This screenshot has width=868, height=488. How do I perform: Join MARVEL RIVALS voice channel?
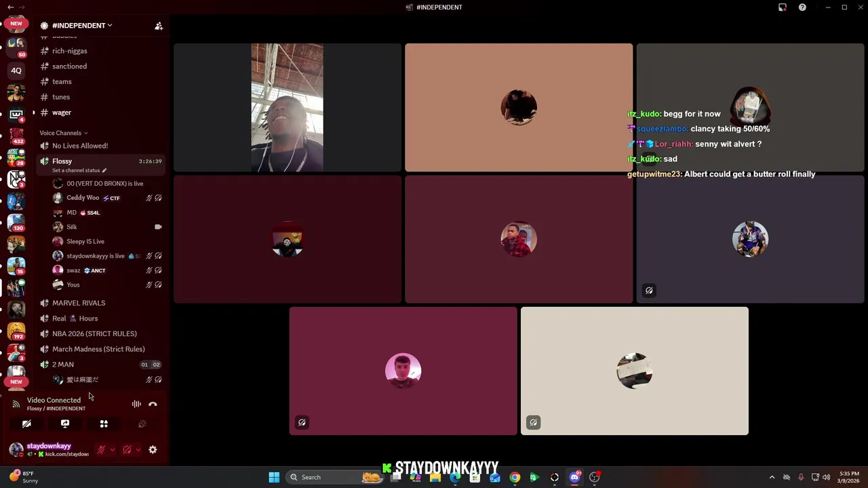[100, 303]
